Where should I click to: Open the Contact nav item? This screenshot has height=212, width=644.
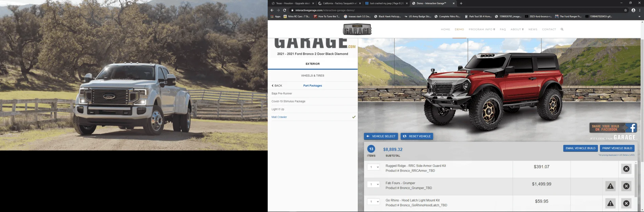549,30
